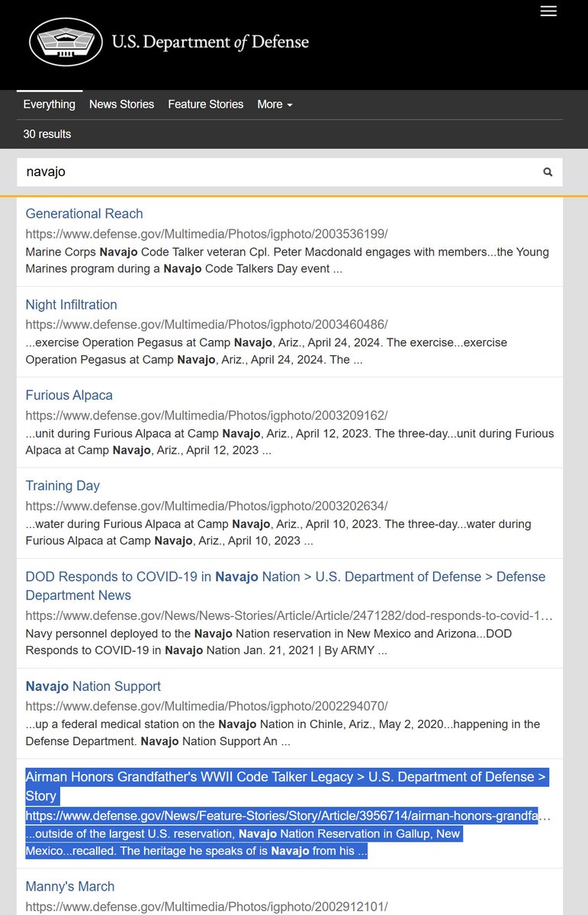The height and width of the screenshot is (915, 588).
Task: Select the Everything tab
Action: [x=50, y=104]
